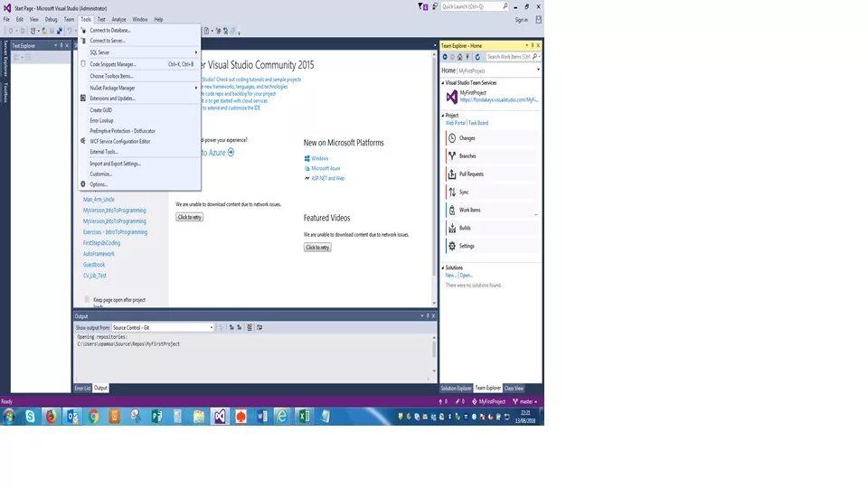
Task: Click the feedback icon beside Quick Launch
Action: (435, 6)
